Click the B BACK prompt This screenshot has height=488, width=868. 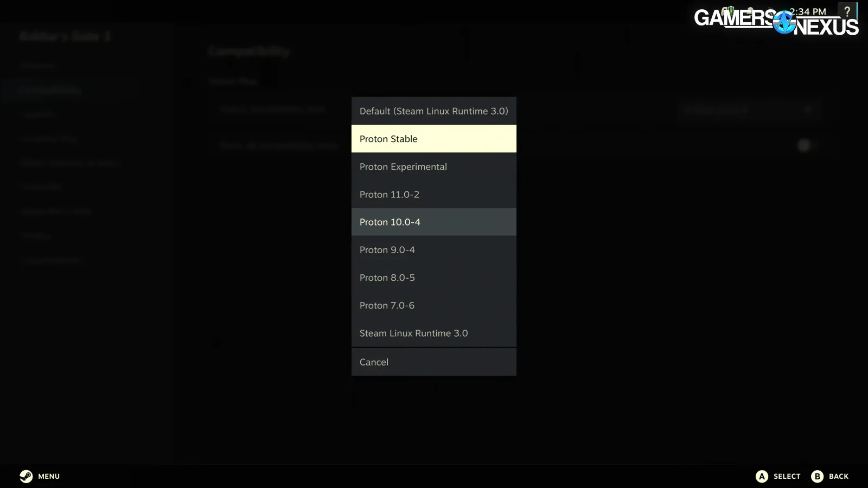click(x=830, y=476)
